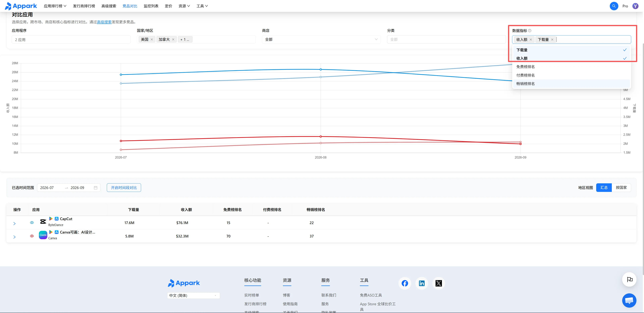Click the data metrics help question icon
Viewport: 644px width, 313px height.
click(530, 31)
